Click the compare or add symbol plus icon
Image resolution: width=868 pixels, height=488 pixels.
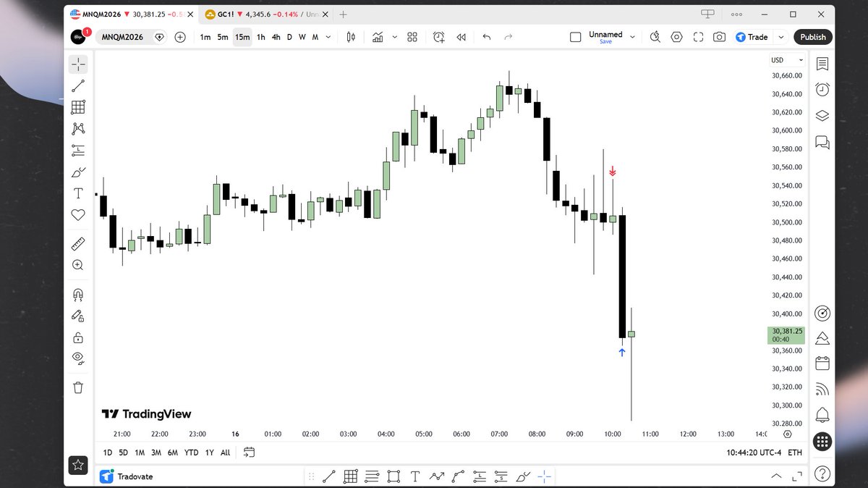click(179, 37)
